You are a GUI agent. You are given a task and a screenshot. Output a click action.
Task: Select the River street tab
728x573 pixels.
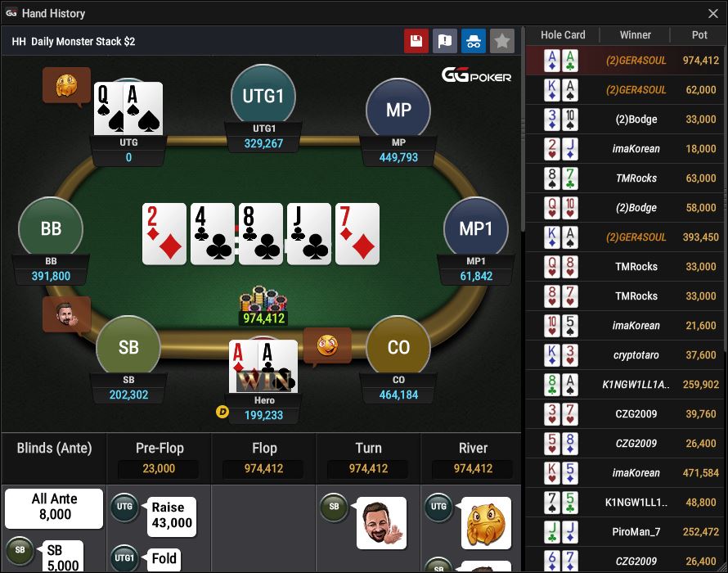[473, 458]
